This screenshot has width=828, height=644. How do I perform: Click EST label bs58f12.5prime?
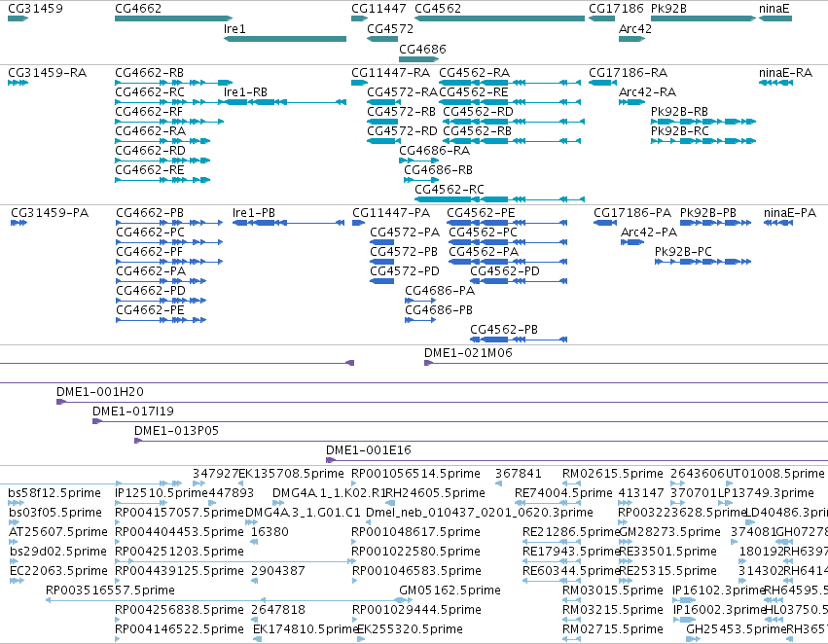click(54, 493)
